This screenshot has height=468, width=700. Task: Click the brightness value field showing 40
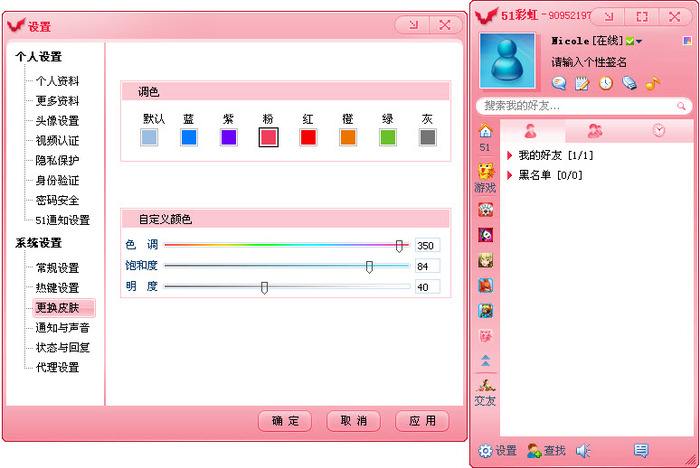(x=428, y=287)
